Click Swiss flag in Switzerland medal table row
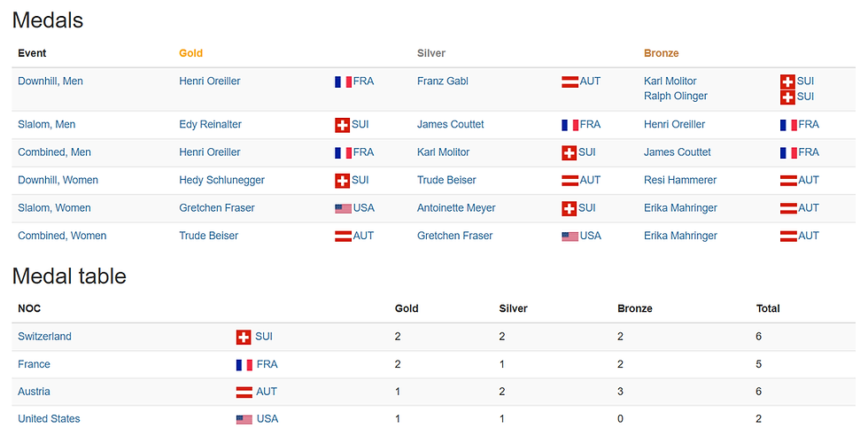Screen dimensions: 868x443 tap(244, 337)
